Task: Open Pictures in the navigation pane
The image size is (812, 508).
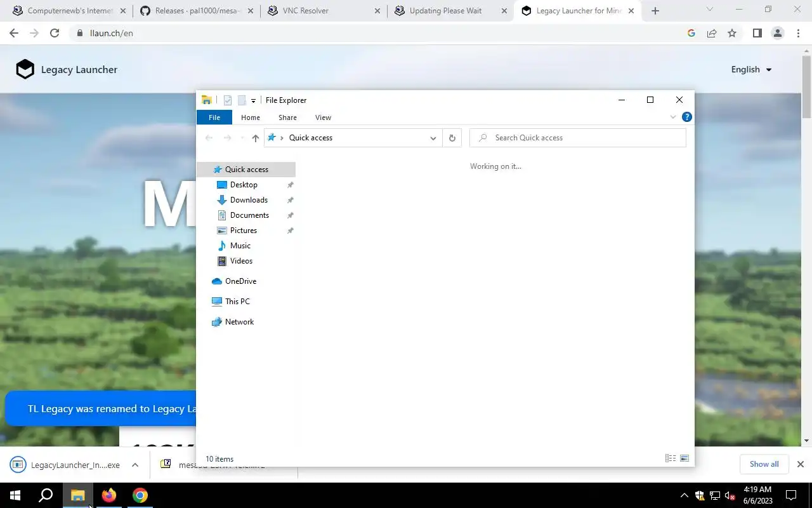Action: 244,231
